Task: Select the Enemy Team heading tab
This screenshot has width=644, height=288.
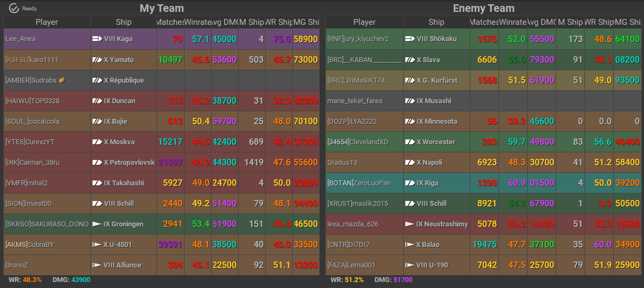Action: [x=483, y=8]
